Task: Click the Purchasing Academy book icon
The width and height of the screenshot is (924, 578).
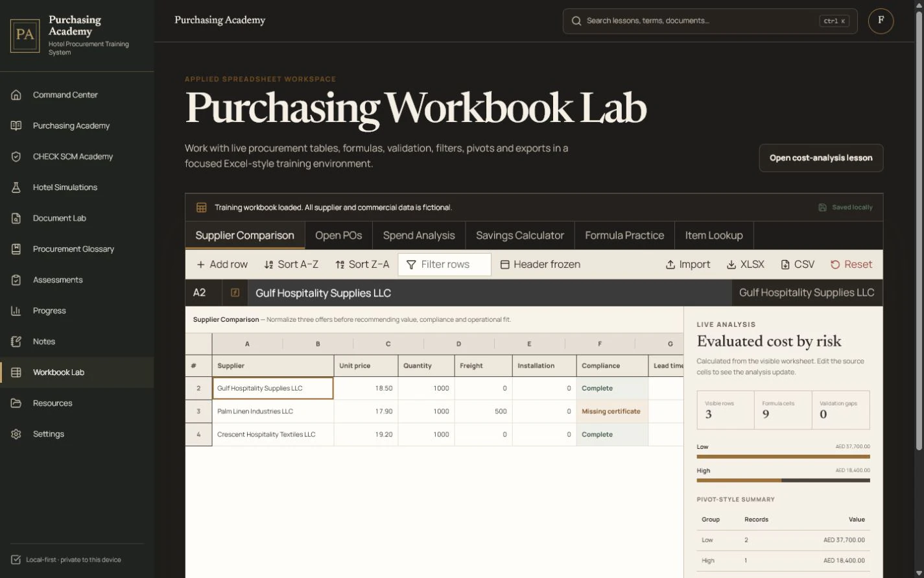Action: [16, 126]
